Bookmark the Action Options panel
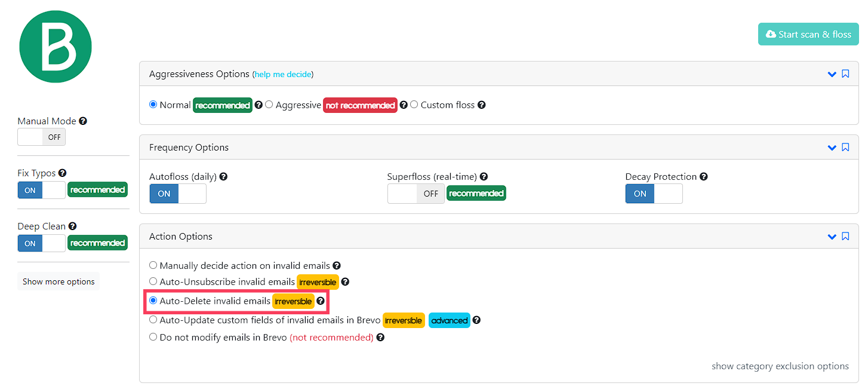This screenshot has width=868, height=392. (845, 237)
